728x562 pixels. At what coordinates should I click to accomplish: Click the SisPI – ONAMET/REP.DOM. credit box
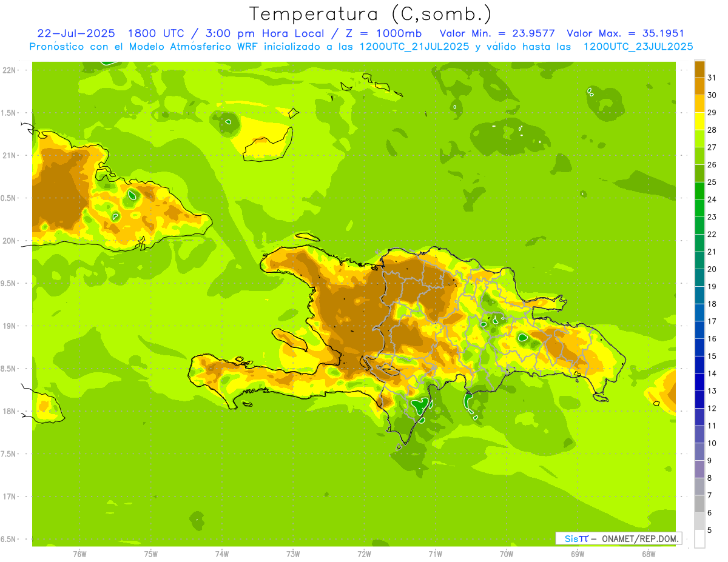click(x=618, y=538)
